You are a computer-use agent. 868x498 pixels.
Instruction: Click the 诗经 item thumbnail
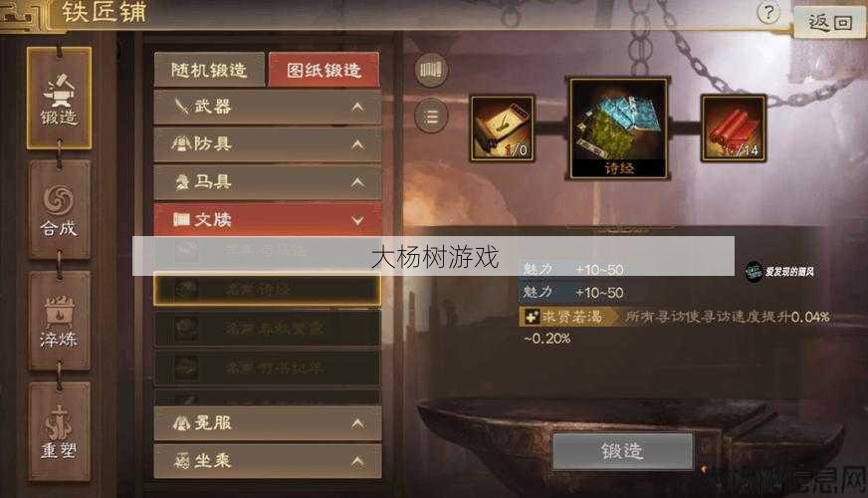pyautogui.click(x=619, y=127)
